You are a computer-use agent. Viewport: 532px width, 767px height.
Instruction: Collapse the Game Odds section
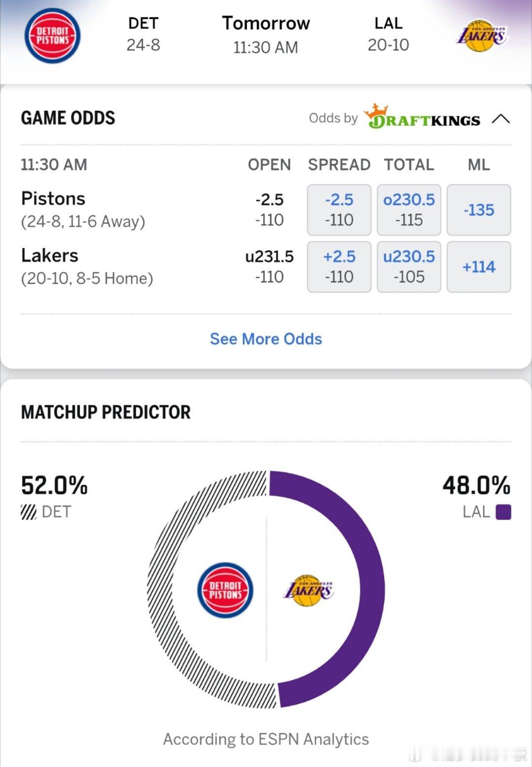tap(502, 118)
